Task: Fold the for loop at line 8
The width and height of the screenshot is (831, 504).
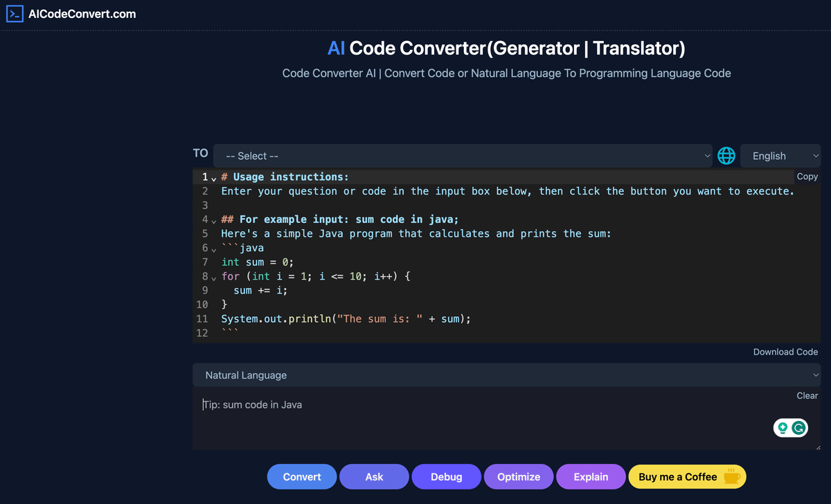Action: pyautogui.click(x=213, y=277)
